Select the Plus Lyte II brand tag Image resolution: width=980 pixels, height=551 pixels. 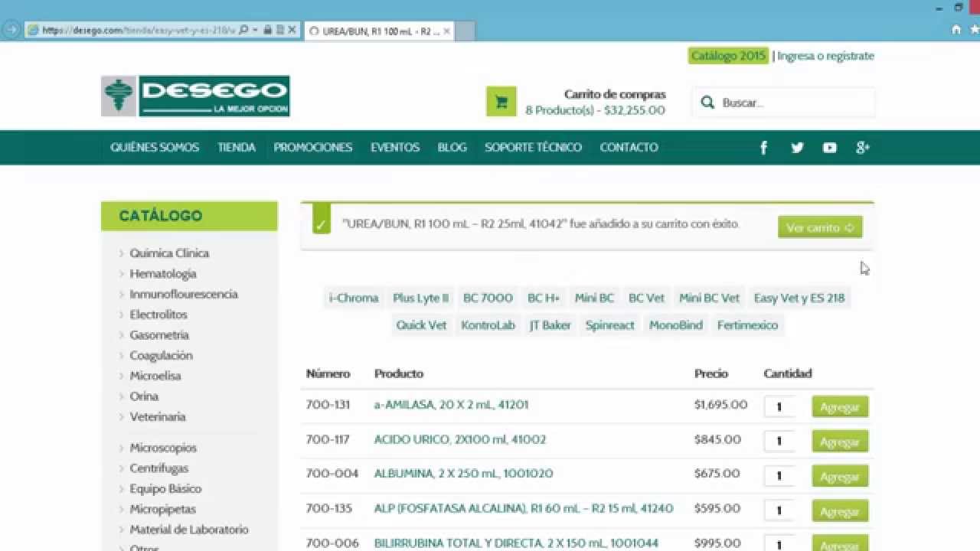click(420, 298)
